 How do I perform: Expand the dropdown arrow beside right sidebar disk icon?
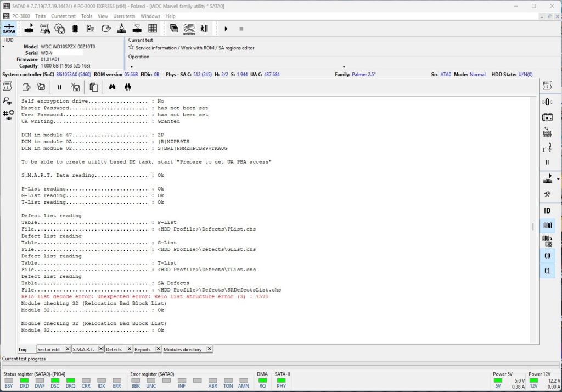pos(558,179)
